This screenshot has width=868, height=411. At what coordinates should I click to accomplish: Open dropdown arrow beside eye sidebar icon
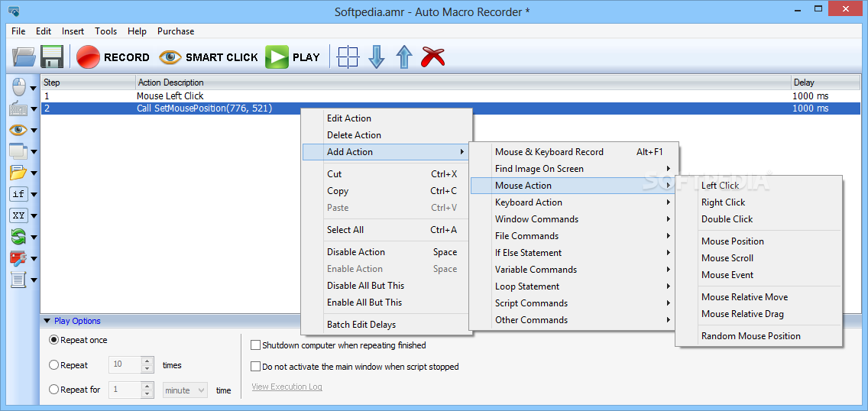coord(34,131)
